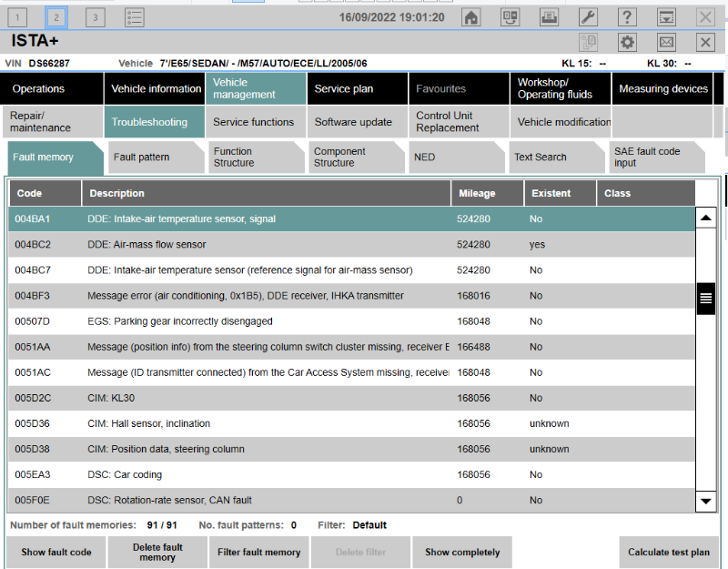Screen dimensions: 728x569
Task: Switch to the Fault memory tab
Action: 56,157
